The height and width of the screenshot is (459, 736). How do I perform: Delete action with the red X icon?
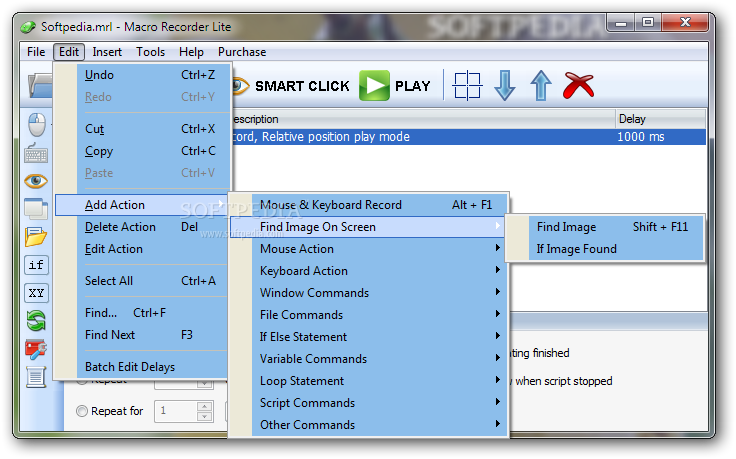coord(578,85)
